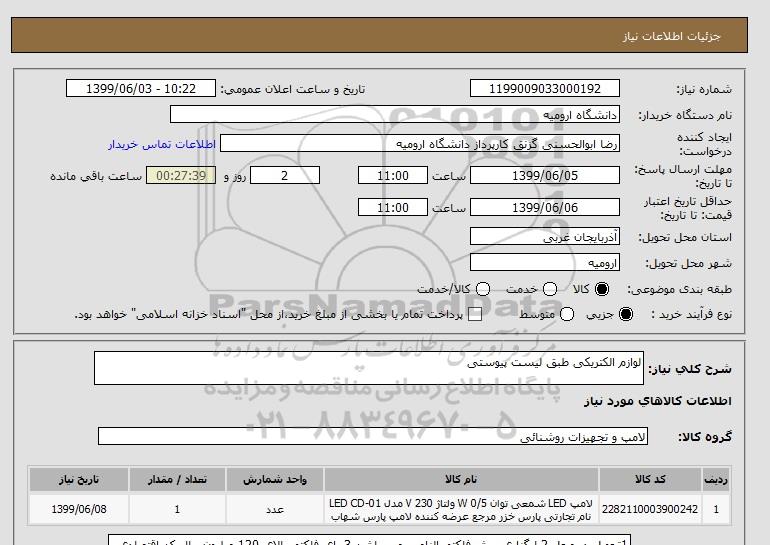Select the جزیی purchase type radio
The height and width of the screenshot is (545, 770).
click(x=626, y=314)
